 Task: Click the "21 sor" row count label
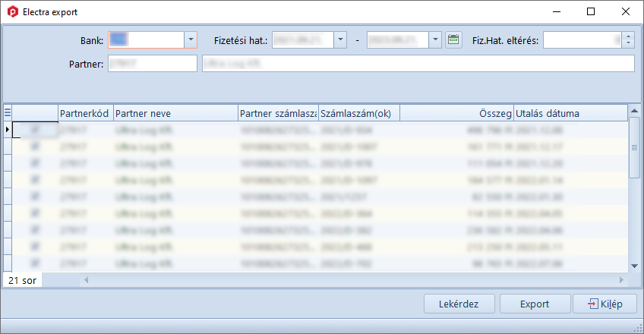23,280
